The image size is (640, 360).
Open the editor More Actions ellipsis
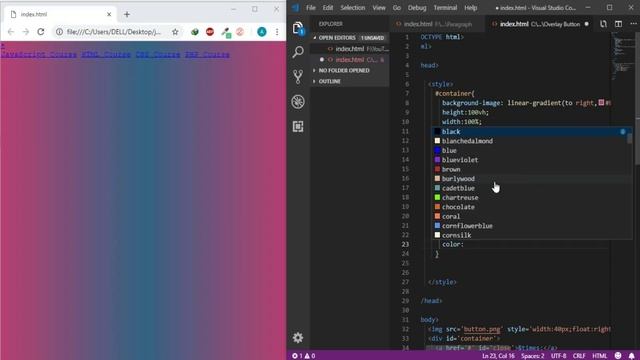633,24
